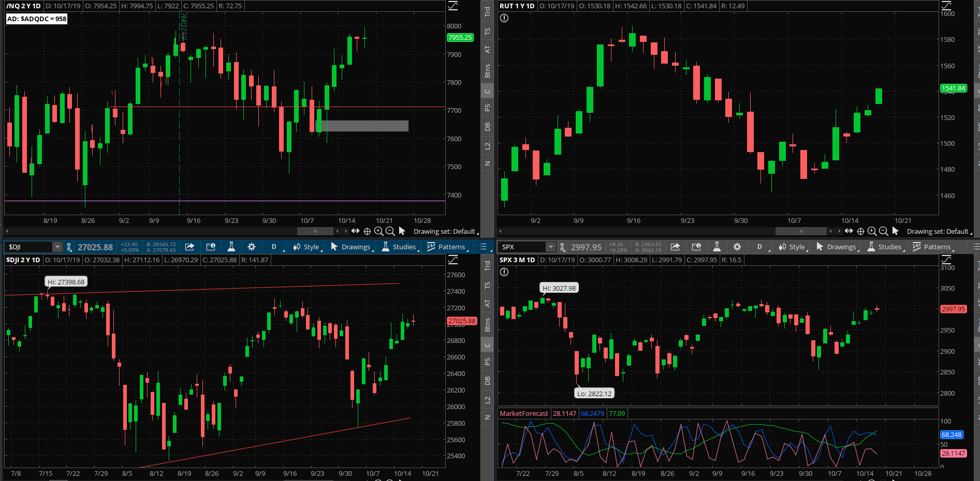Open the Drawings menu on the $DJI toolbar
Viewport: 980px width, 481px height.
(352, 247)
